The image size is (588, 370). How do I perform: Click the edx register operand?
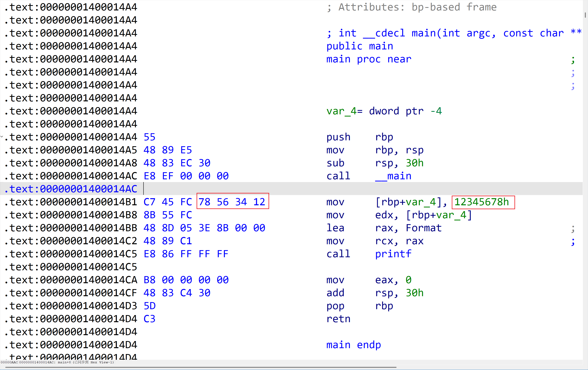384,215
